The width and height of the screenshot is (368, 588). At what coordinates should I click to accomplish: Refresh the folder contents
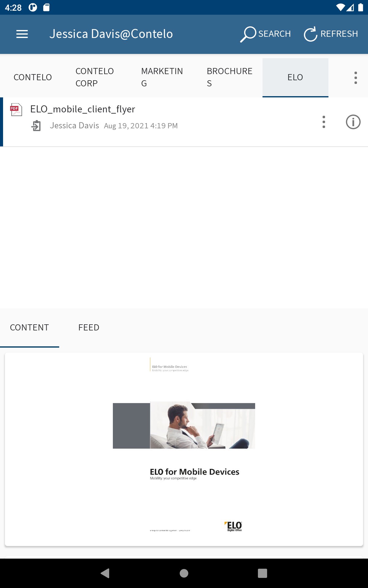[x=331, y=34]
